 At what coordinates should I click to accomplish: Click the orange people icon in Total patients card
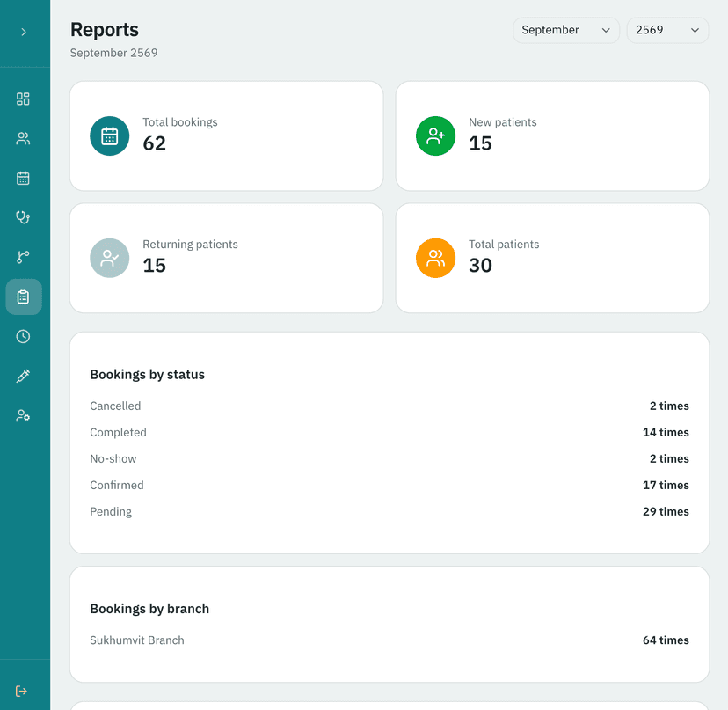pyautogui.click(x=435, y=258)
